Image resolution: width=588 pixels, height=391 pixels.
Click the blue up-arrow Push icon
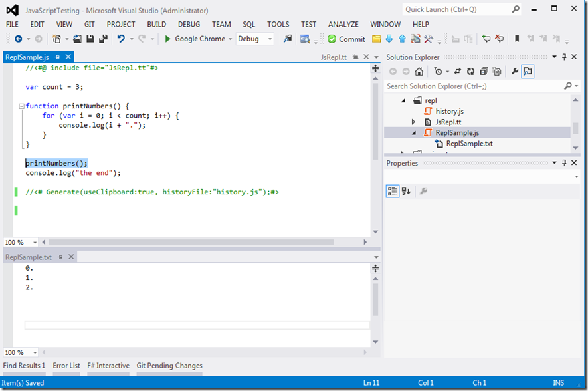coord(402,39)
